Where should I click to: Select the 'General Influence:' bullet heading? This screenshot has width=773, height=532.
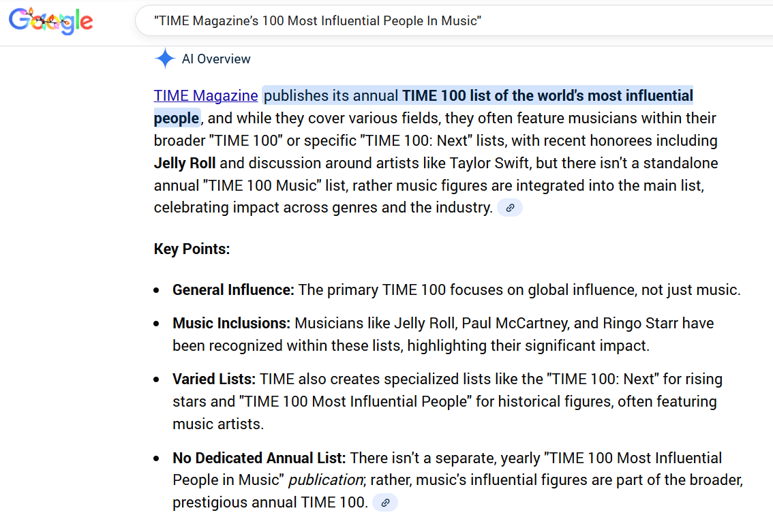coord(233,290)
